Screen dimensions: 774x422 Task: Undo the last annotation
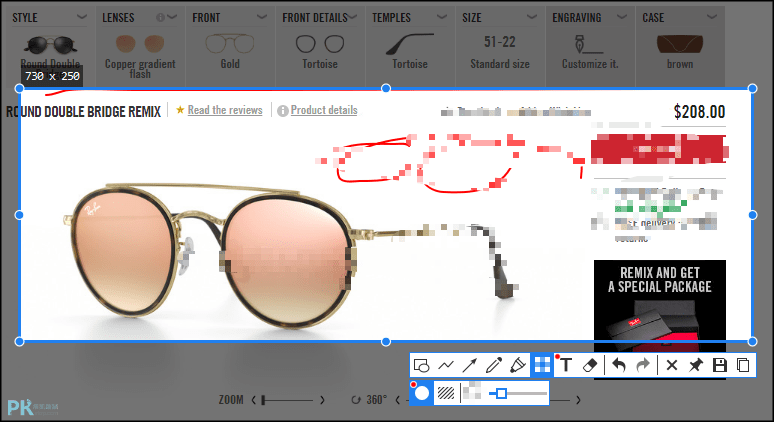click(x=619, y=365)
